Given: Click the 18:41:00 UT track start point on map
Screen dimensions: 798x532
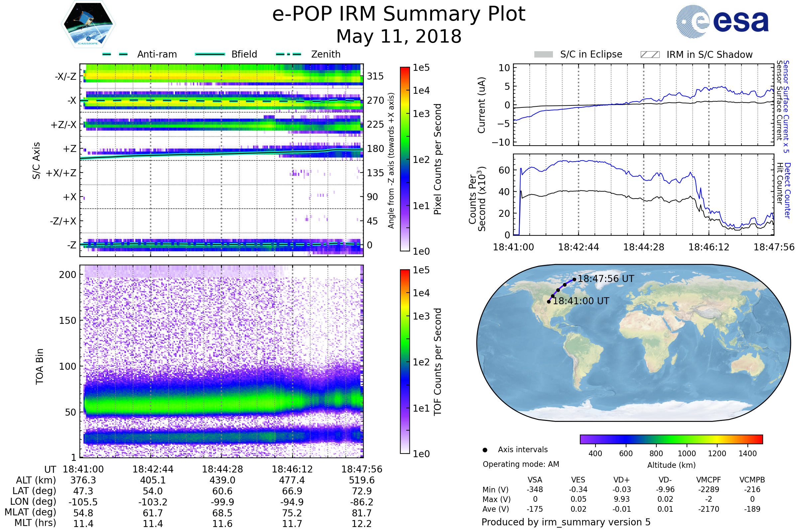Looking at the screenshot, I should click(549, 302).
